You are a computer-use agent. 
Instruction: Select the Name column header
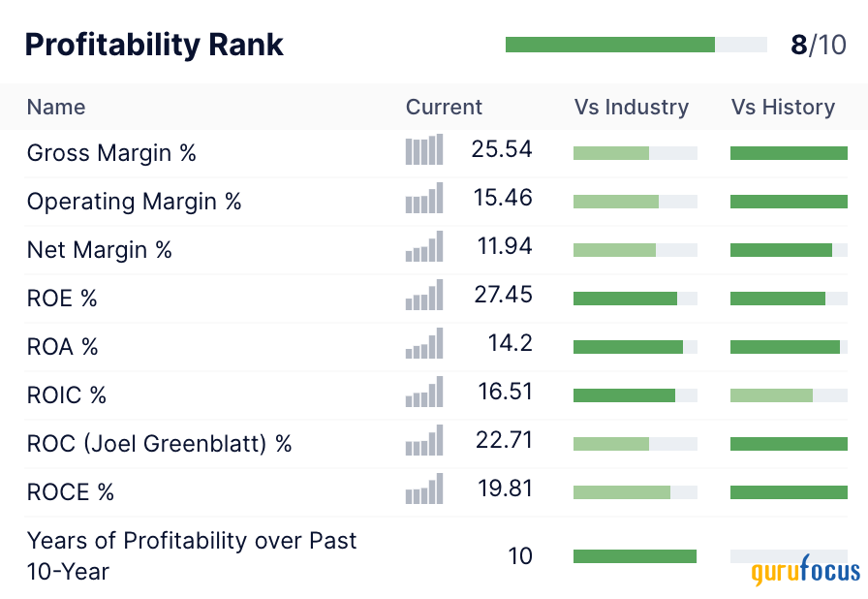pyautogui.click(x=56, y=107)
